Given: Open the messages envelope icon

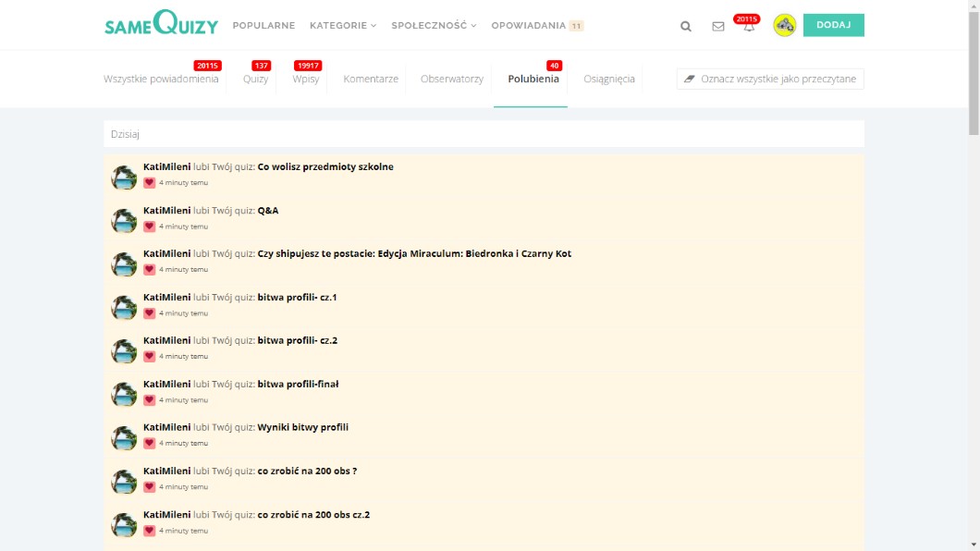Looking at the screenshot, I should tap(718, 26).
